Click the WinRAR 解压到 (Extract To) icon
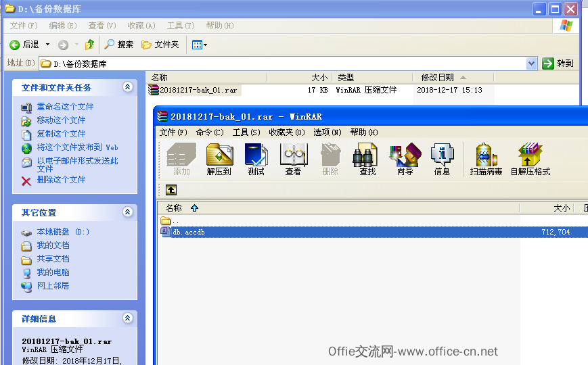 click(219, 160)
